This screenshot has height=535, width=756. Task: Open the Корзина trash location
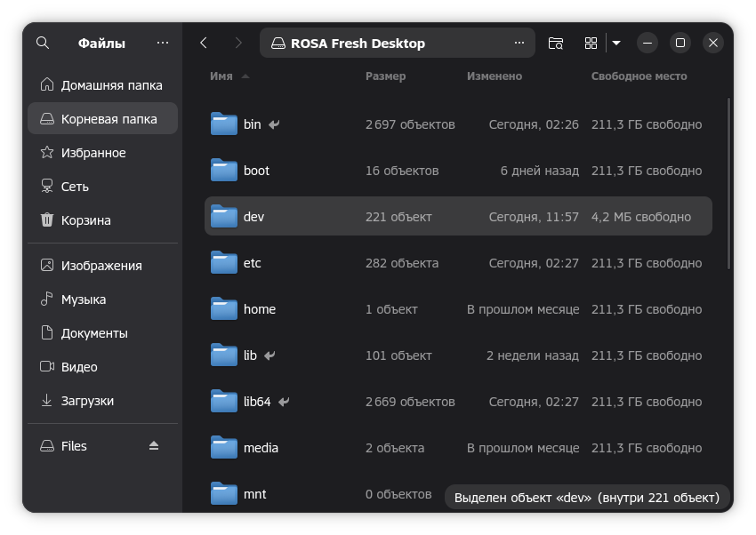[102, 220]
